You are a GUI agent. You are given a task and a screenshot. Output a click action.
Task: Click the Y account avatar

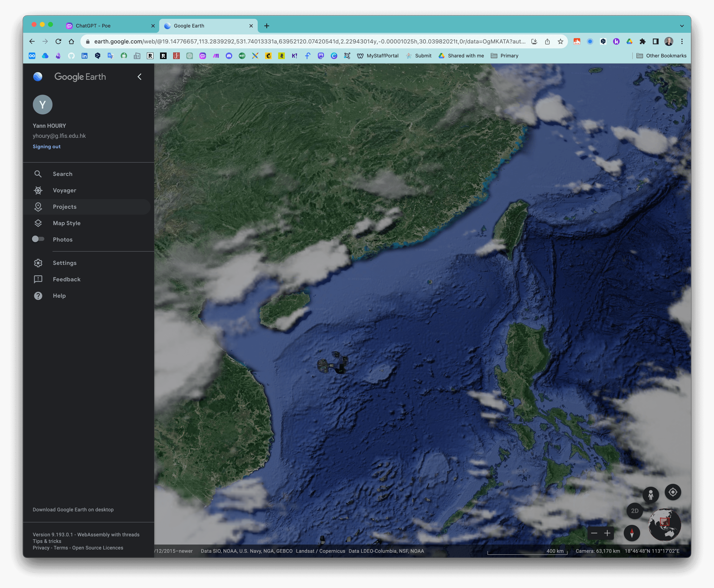[x=43, y=104]
